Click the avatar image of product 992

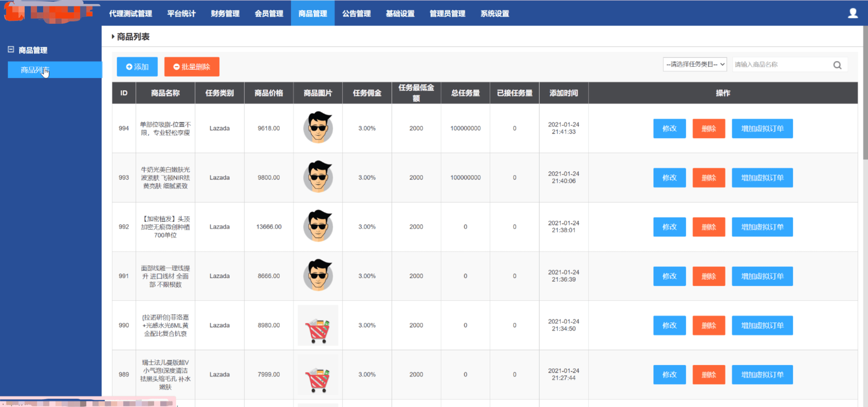318,226
